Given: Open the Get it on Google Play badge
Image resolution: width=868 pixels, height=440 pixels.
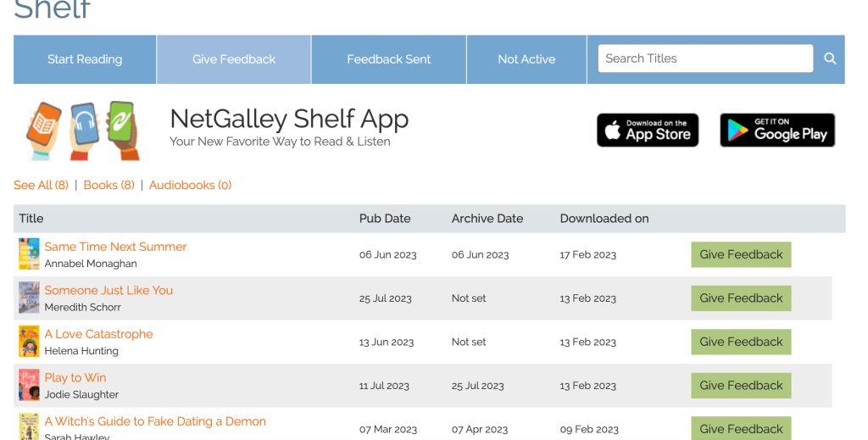Looking at the screenshot, I should [x=777, y=131].
